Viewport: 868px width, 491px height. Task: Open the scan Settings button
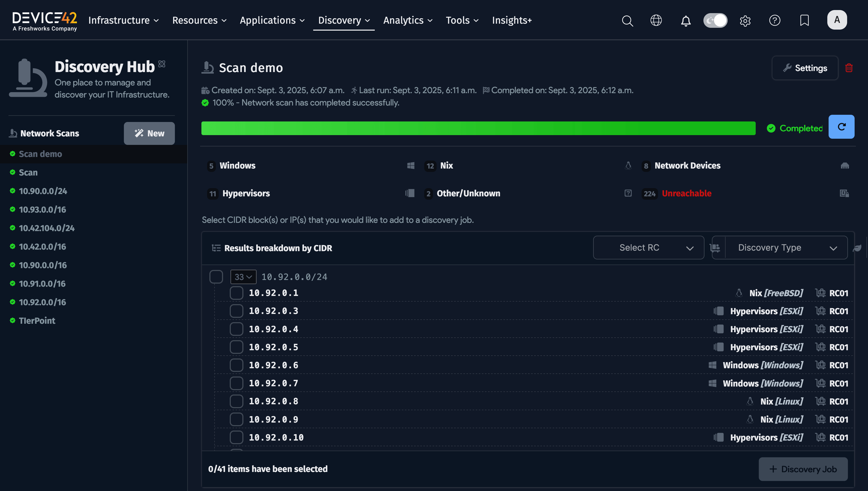(x=805, y=68)
